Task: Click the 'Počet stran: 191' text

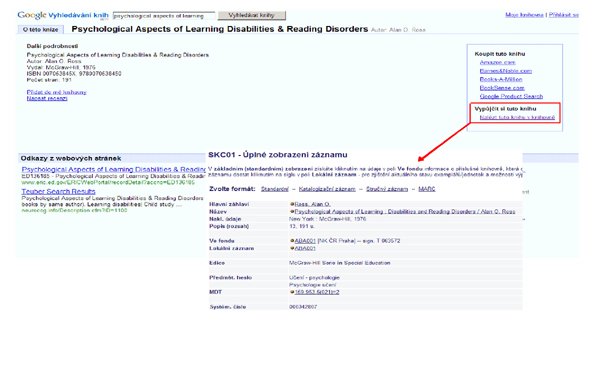Action: (49, 80)
